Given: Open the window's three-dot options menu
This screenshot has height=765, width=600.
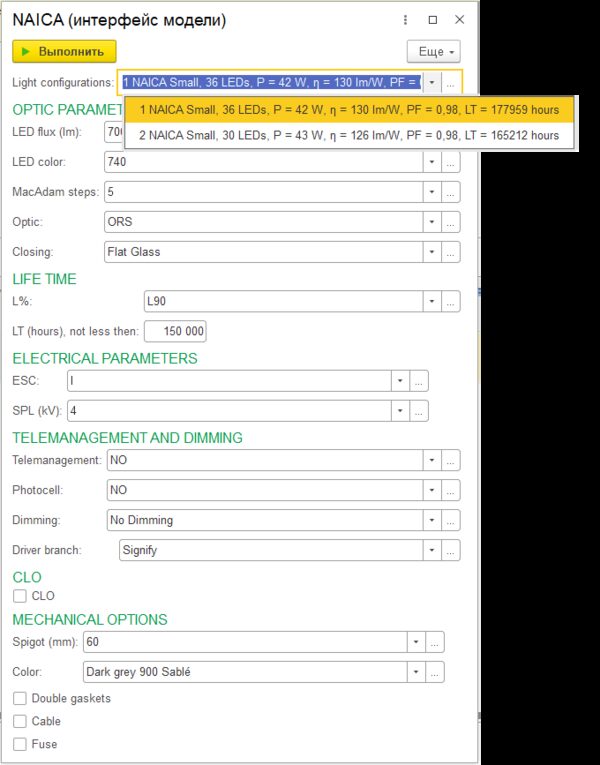Looking at the screenshot, I should click(x=404, y=20).
